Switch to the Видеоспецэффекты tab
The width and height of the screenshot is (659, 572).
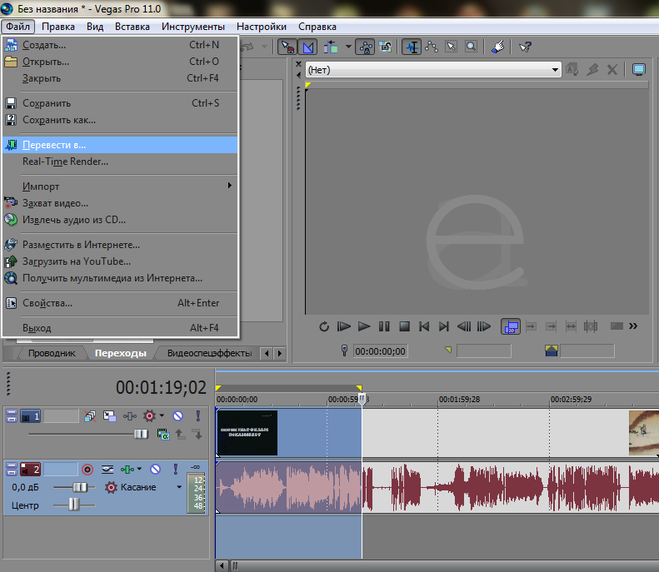tap(209, 353)
